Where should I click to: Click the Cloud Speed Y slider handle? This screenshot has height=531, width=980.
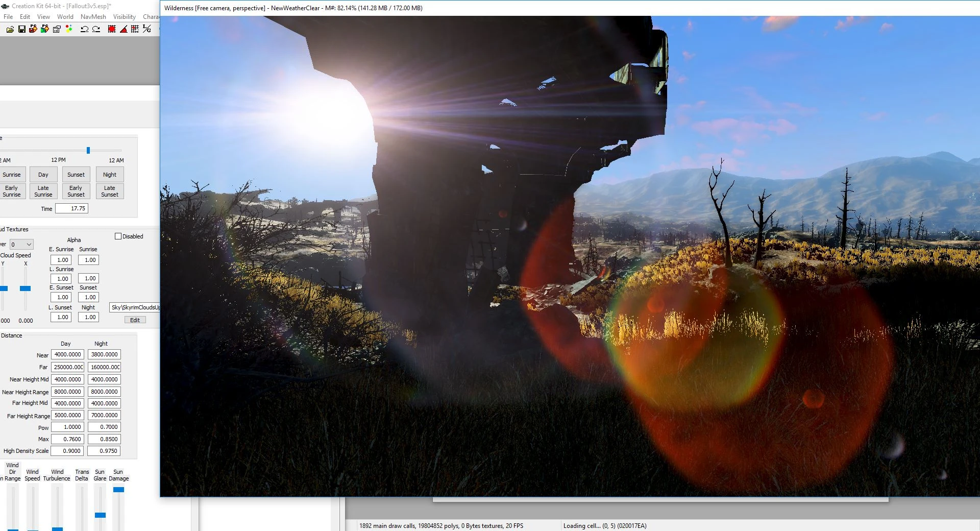click(3, 288)
